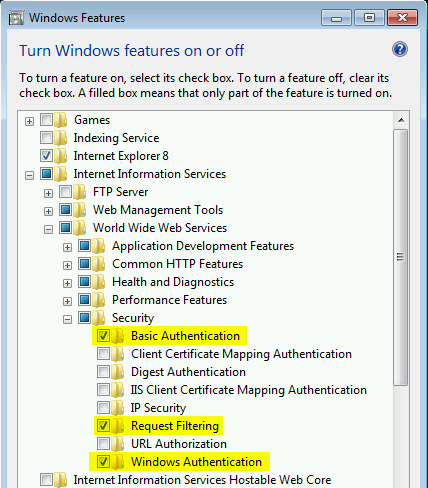Select the Windows Authentication label
The height and width of the screenshot is (488, 428).
pos(196,462)
